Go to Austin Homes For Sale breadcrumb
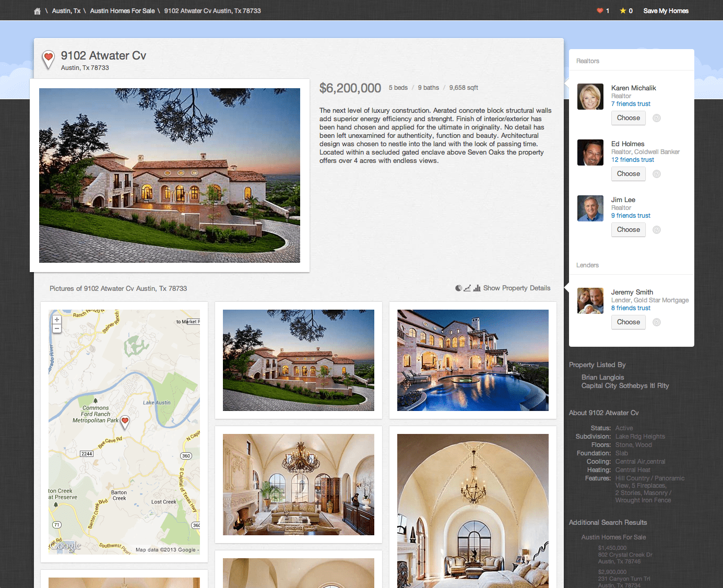 point(122,11)
